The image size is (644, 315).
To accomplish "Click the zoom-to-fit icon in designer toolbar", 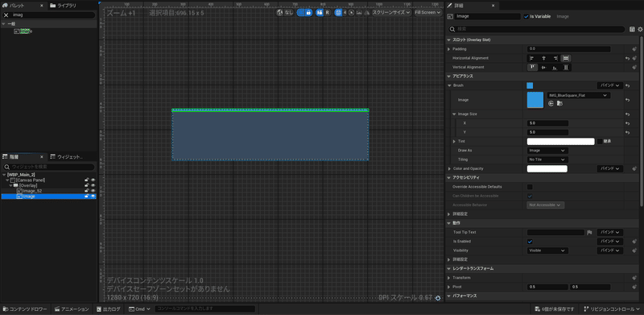I will (352, 13).
